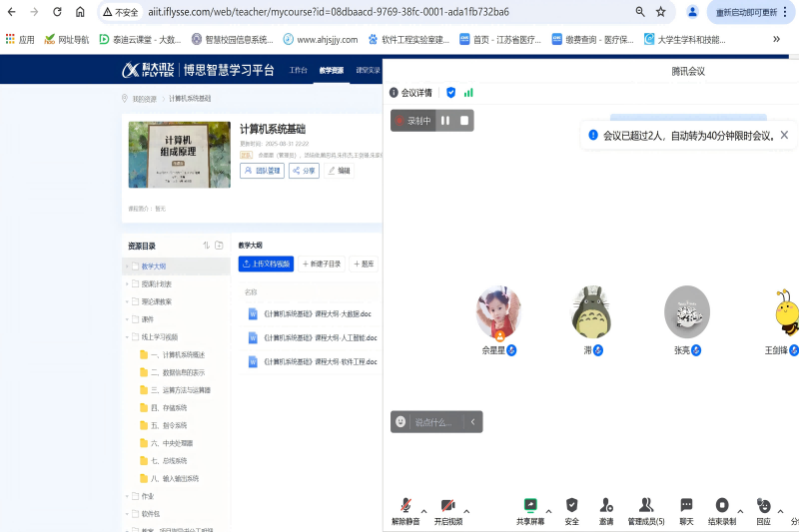Viewport: 799px width, 532px height.
Task: Open the arrow next to 共享屏幕
Action: [x=548, y=511]
